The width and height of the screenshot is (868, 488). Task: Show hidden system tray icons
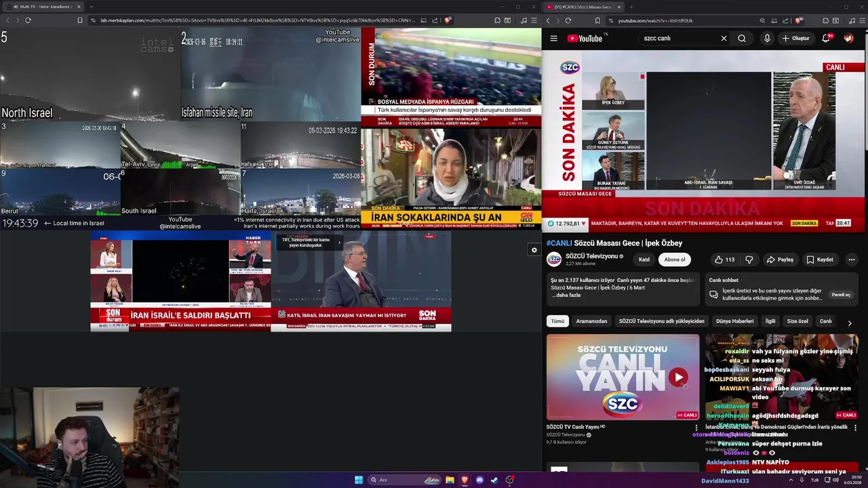790,480
